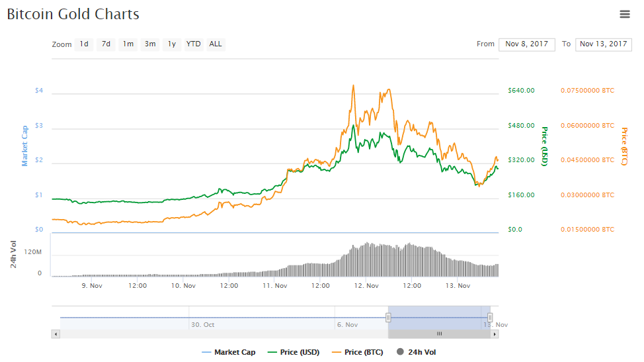Click the 13. Nov x-axis label
The image size is (644, 362).
[458, 286]
